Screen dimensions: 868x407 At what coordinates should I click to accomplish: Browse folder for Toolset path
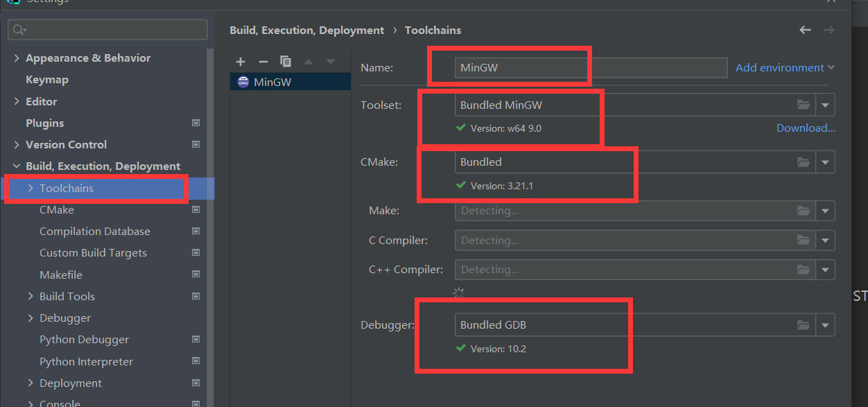tap(804, 105)
